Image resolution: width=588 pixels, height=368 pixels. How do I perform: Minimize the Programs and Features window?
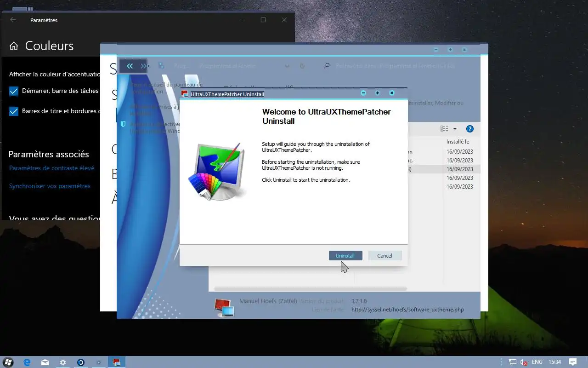click(436, 50)
